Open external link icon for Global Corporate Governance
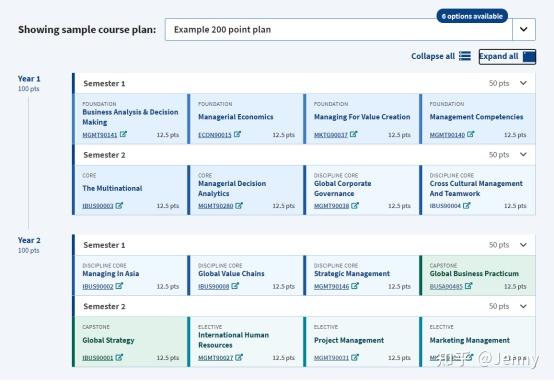This screenshot has width=554, height=384. (355, 205)
